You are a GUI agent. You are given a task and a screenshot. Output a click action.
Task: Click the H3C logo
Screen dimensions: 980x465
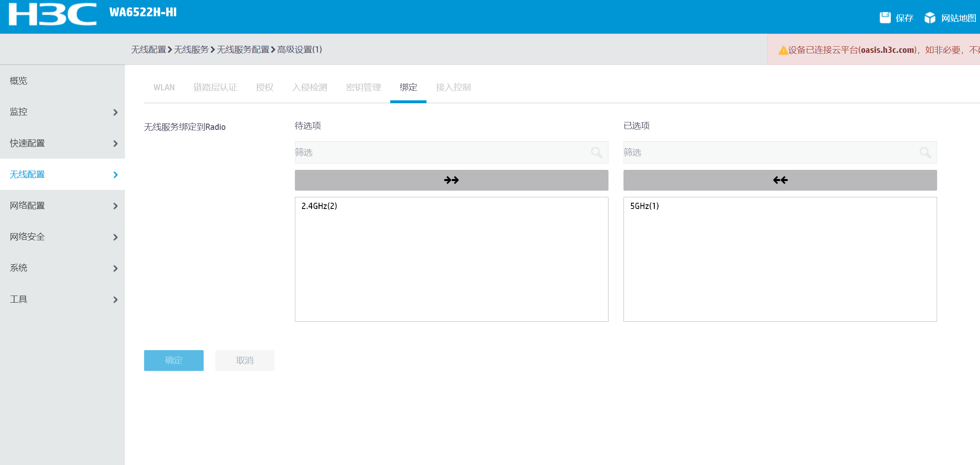point(52,14)
